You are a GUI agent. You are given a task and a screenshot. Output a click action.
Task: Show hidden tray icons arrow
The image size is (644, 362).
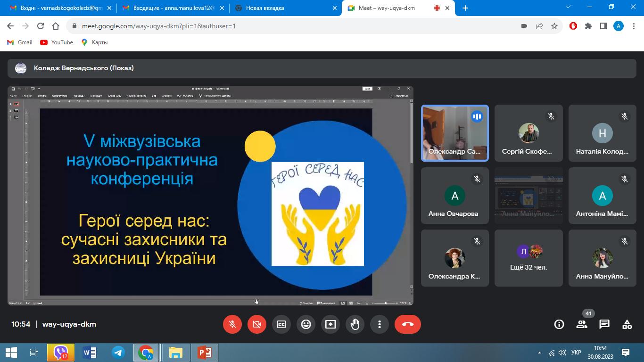pyautogui.click(x=540, y=353)
